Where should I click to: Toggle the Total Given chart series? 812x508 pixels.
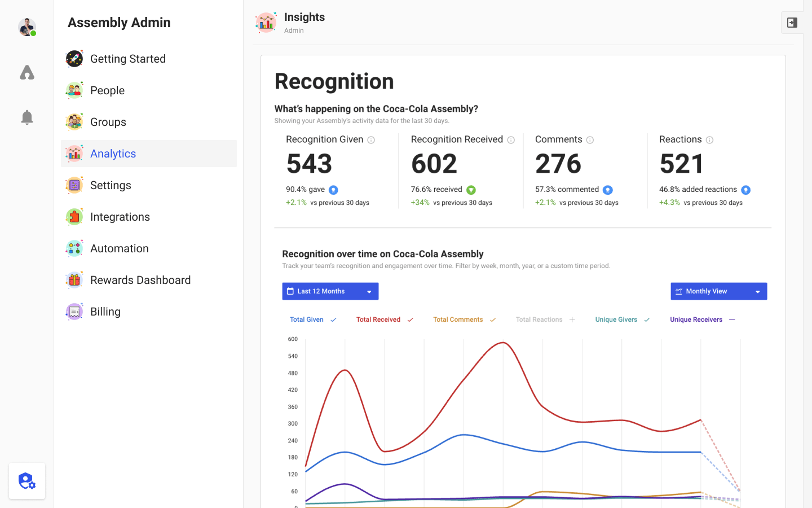coord(313,319)
